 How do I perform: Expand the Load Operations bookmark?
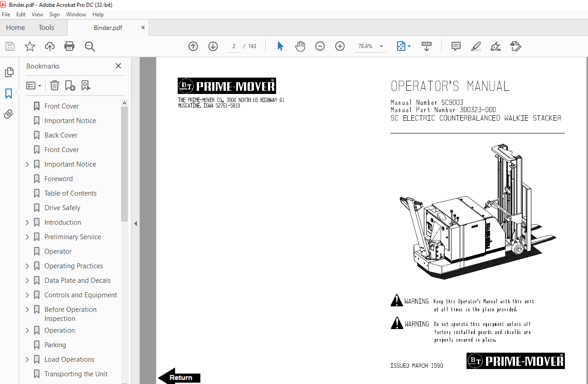pos(27,359)
